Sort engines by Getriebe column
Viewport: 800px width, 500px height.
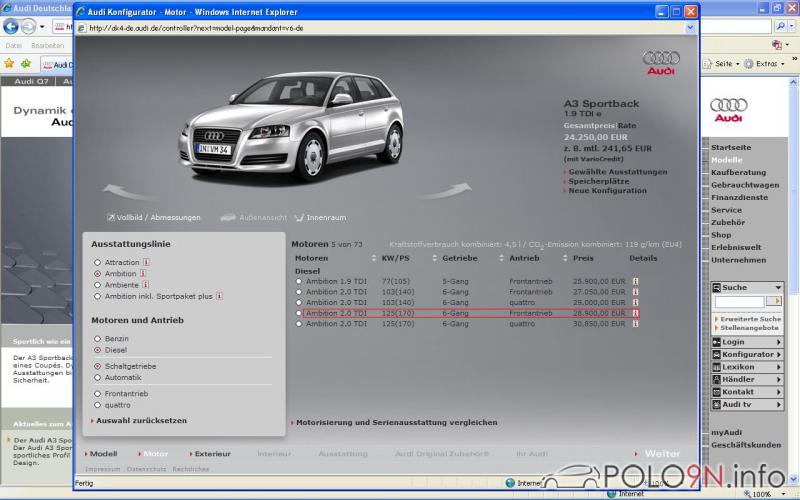502,258
